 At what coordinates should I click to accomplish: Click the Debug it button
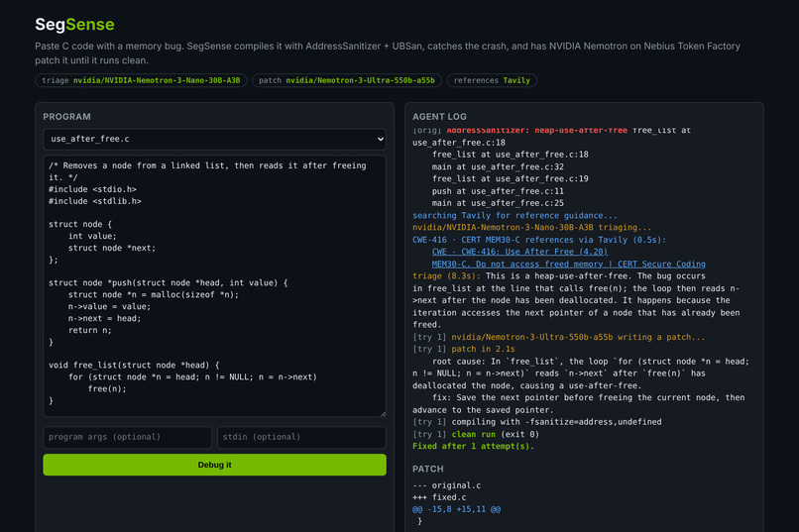click(x=214, y=465)
